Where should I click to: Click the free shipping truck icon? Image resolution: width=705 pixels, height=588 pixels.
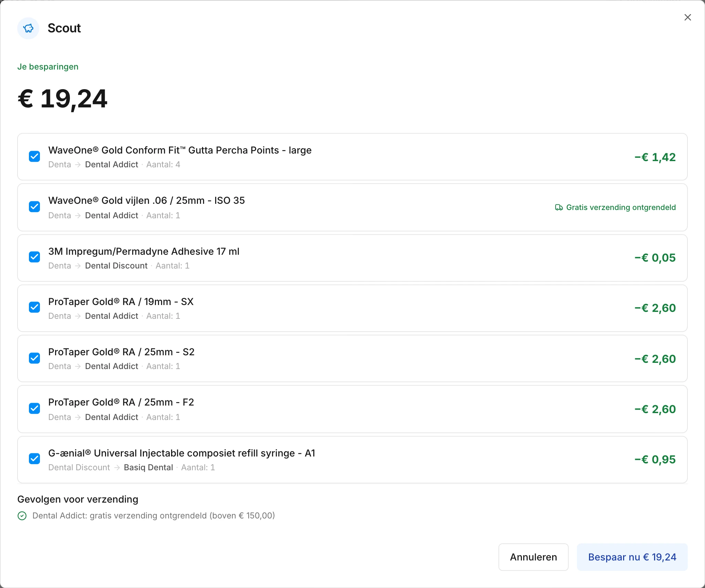pyautogui.click(x=559, y=207)
